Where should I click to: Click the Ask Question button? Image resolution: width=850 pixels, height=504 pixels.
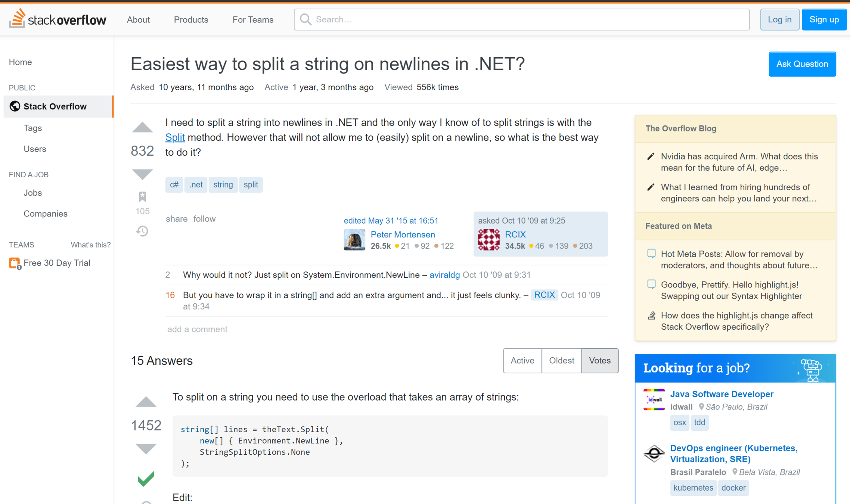pyautogui.click(x=802, y=64)
